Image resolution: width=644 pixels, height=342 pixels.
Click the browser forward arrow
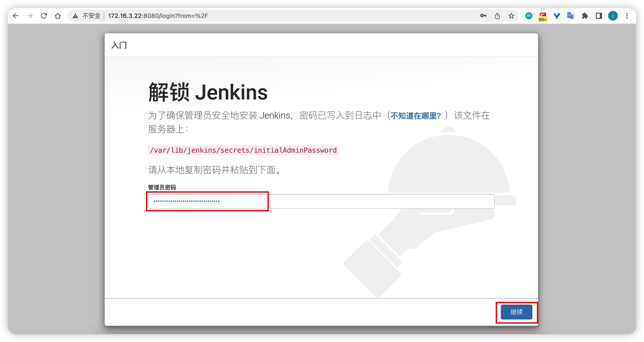pos(30,16)
